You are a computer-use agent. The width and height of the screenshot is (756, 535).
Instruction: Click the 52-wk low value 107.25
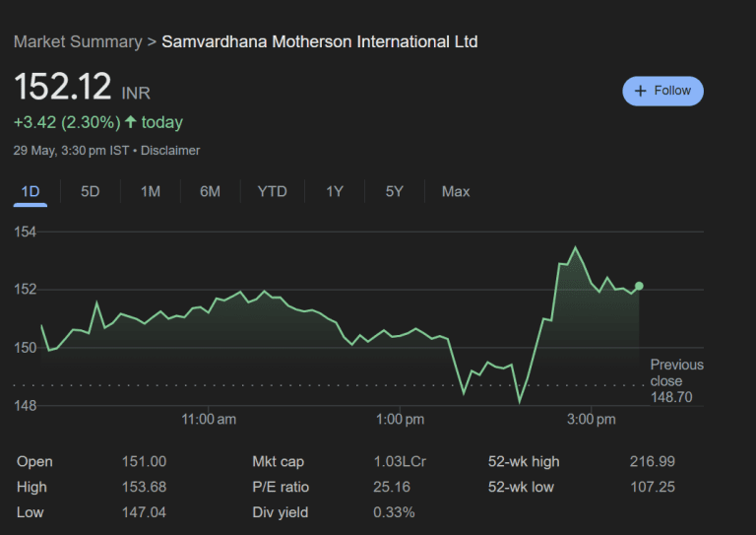tap(653, 488)
